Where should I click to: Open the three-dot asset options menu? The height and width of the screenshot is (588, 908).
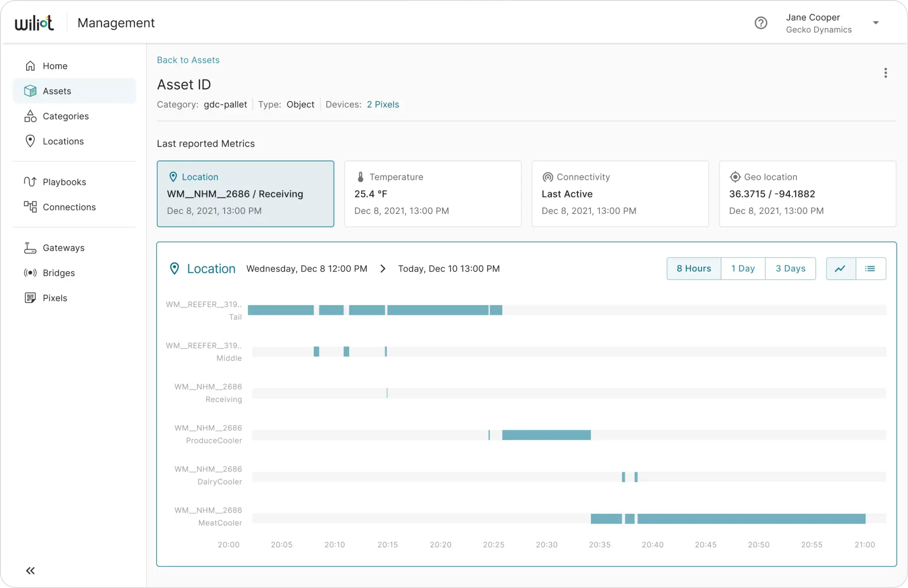[x=885, y=73]
